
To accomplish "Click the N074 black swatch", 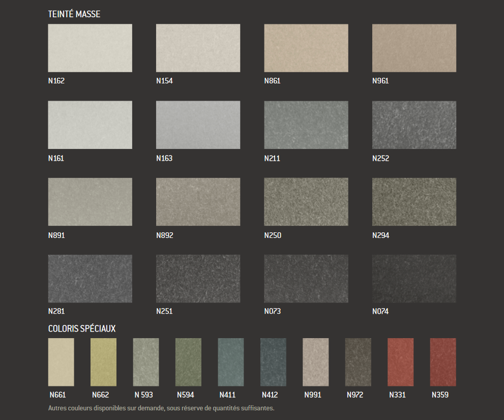I will tap(414, 279).
